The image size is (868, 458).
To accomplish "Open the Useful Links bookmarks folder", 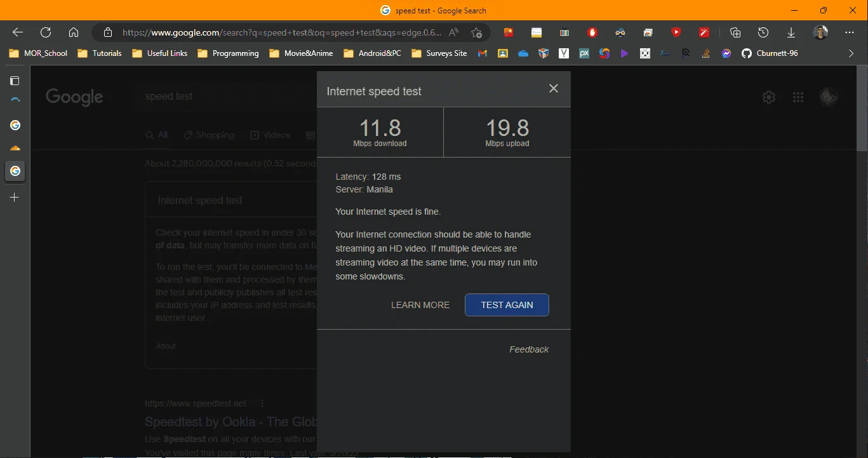I will 160,53.
